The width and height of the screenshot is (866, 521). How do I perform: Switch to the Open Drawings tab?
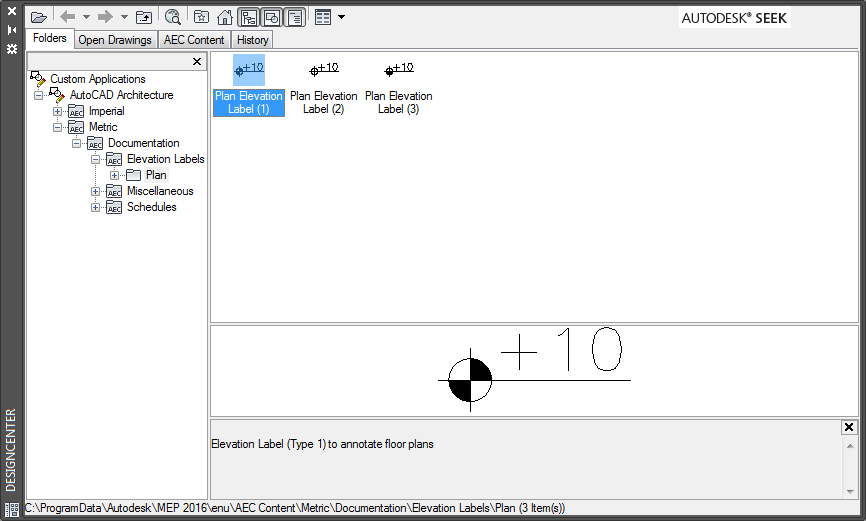point(115,40)
